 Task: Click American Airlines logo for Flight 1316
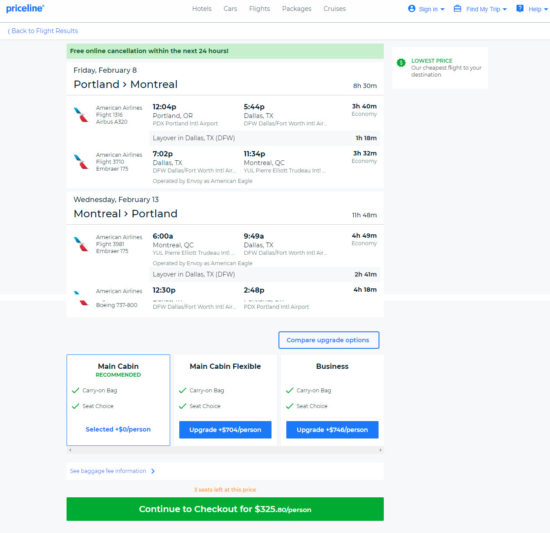coord(81,115)
